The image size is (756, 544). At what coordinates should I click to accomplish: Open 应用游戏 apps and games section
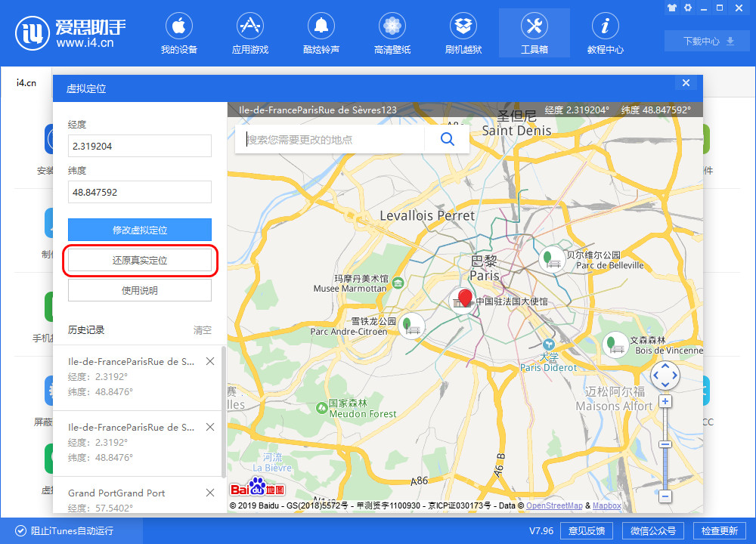click(x=249, y=32)
